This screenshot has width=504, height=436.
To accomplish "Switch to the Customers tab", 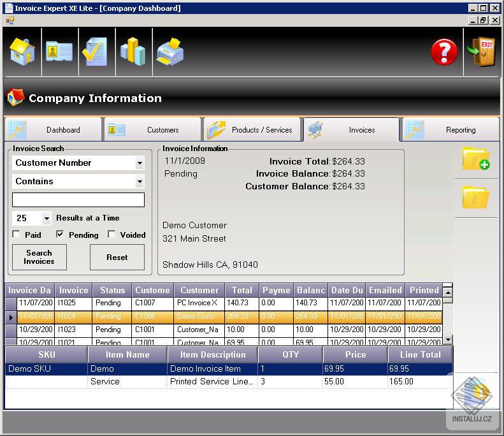I will (x=152, y=130).
